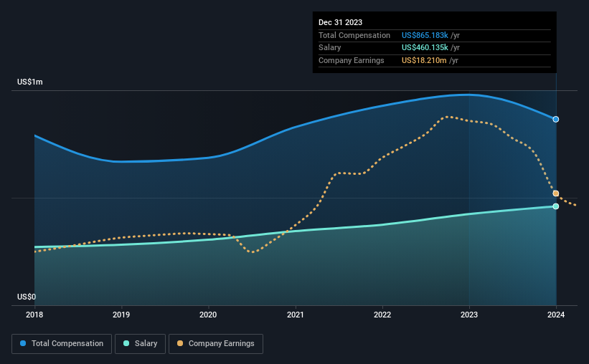The width and height of the screenshot is (589, 364).
Task: Select the 2018 x-axis label
Action: click(x=34, y=315)
